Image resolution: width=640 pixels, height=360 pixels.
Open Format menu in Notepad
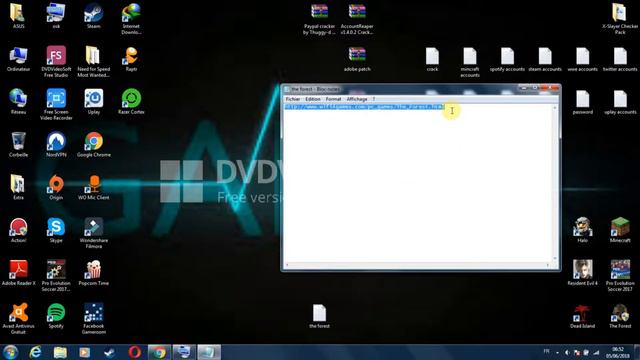pos(333,99)
